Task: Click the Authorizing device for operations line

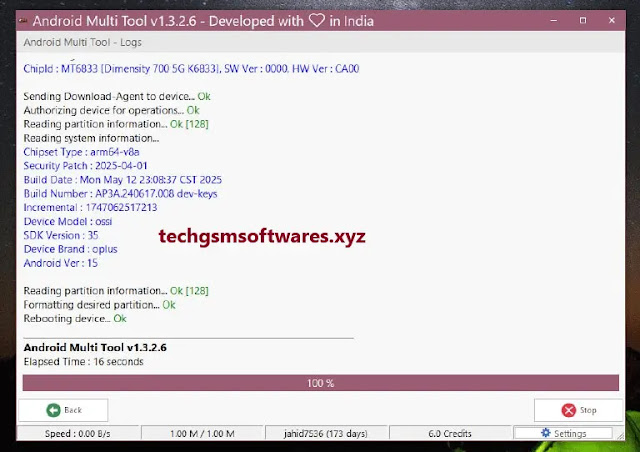Action: click(x=111, y=110)
